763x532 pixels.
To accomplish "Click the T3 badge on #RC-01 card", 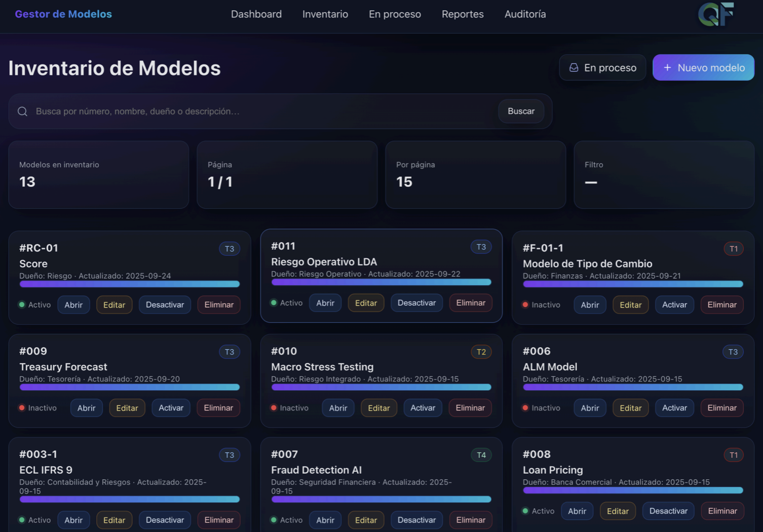I will [x=230, y=249].
